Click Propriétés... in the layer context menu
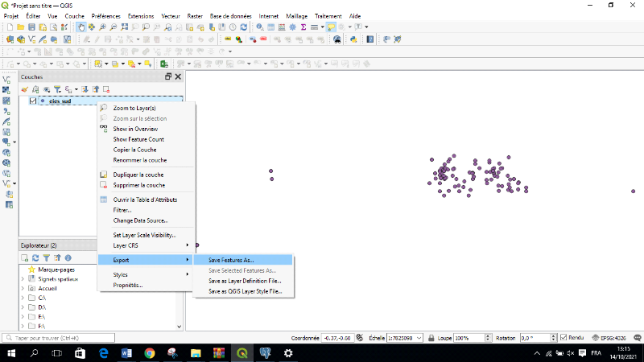Screen dimensions: 644x362 (128, 285)
